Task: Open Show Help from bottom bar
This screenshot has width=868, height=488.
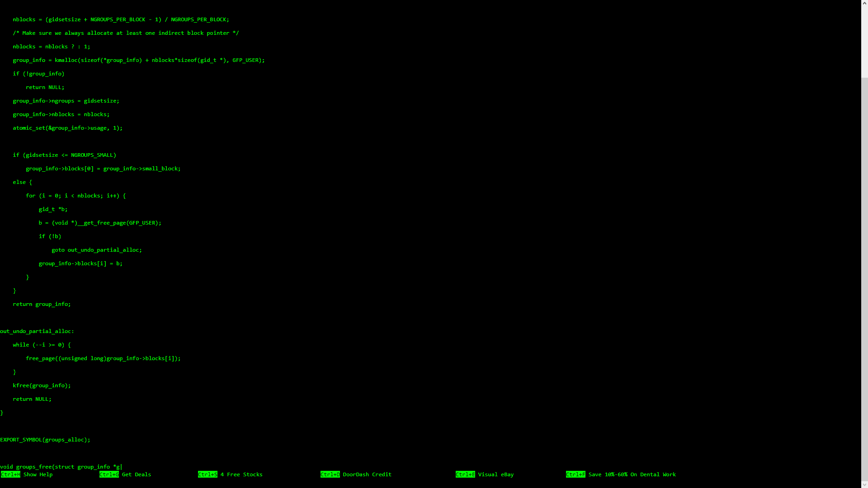Action: [38, 474]
